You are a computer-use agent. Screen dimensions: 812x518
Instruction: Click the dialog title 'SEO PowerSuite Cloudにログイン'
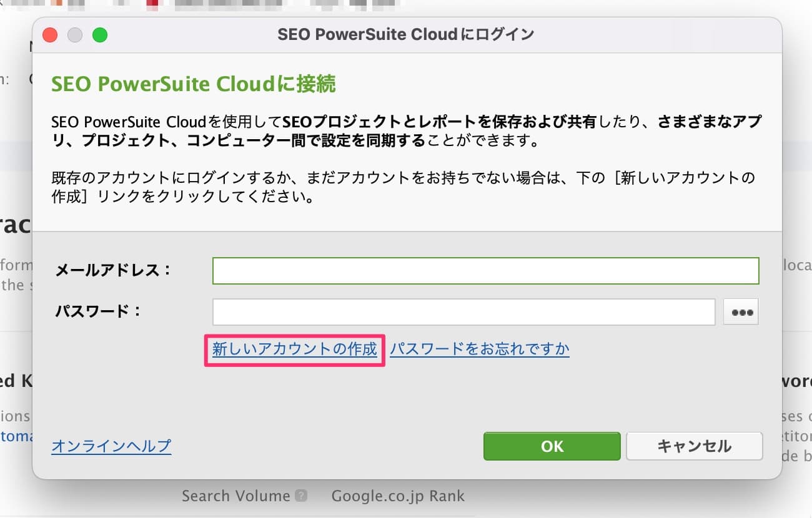406,34
